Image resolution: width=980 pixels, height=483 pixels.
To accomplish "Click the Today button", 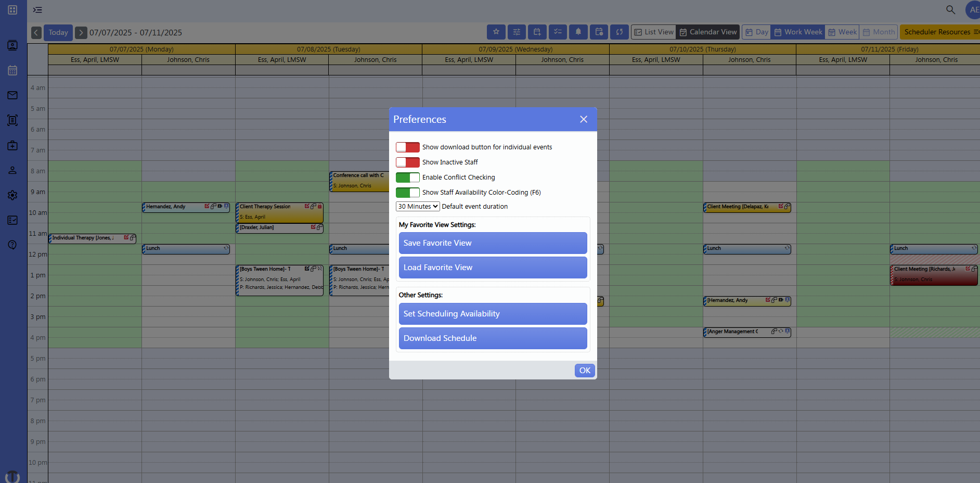I will click(58, 33).
